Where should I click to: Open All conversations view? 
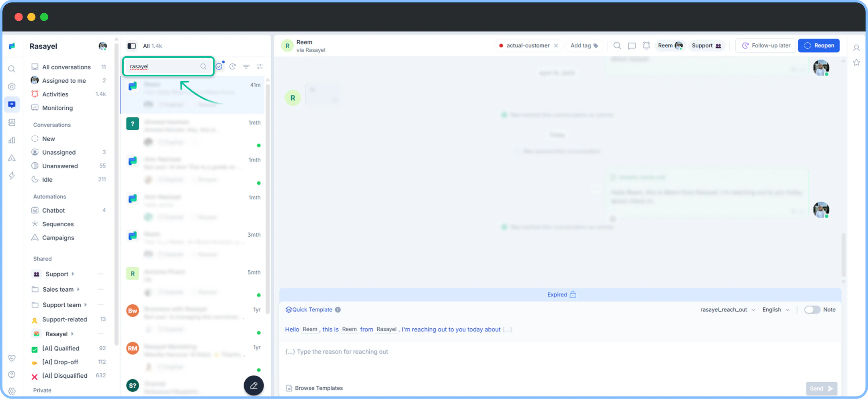coord(69,67)
